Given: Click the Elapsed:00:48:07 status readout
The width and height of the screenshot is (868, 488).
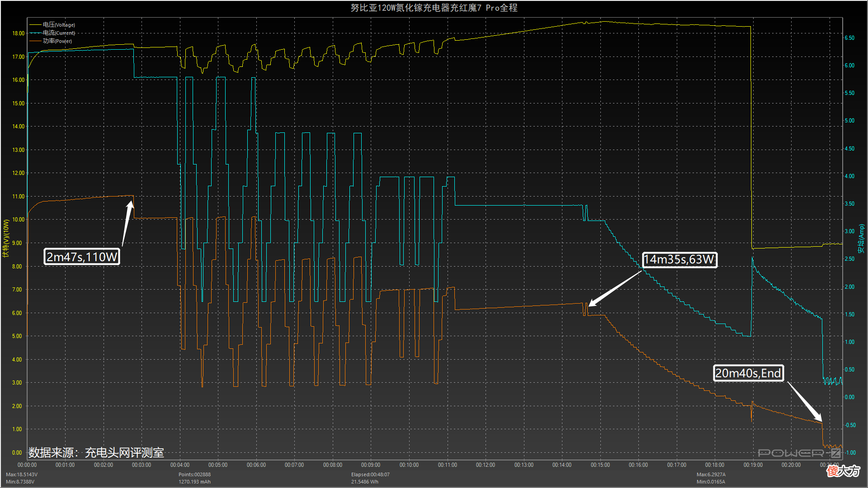Looking at the screenshot, I should [370, 474].
